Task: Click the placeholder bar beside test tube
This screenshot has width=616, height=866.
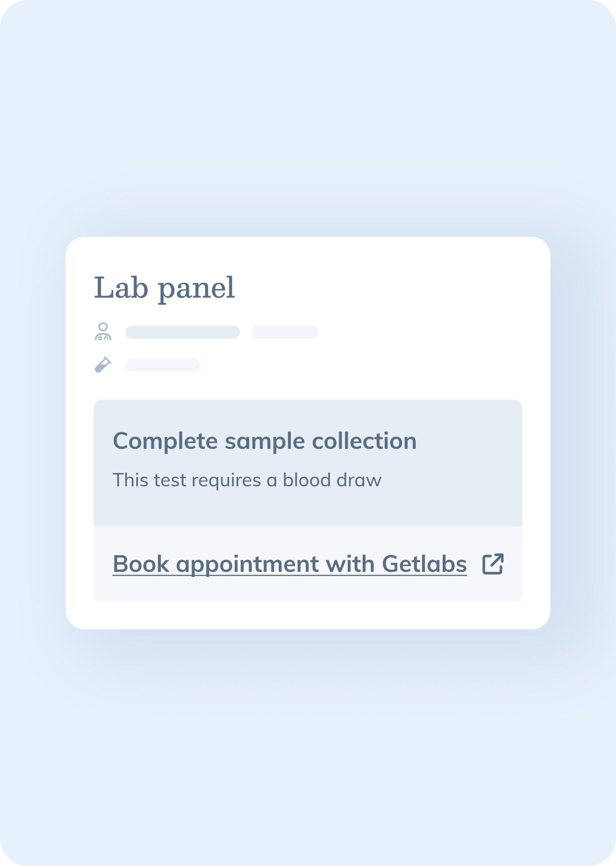Action: point(163,365)
